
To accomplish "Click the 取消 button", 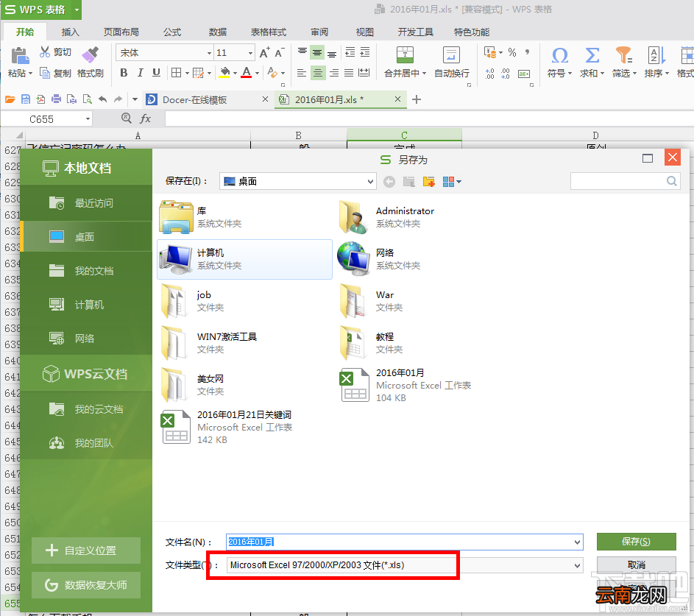I will point(636,565).
